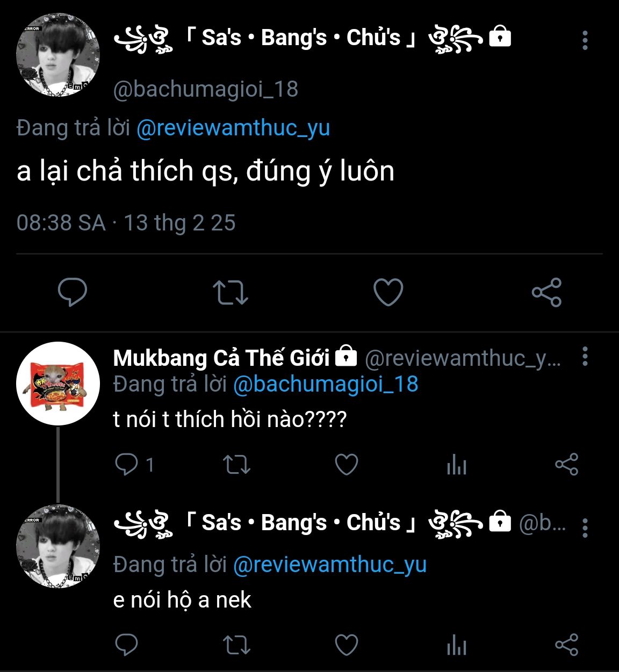The image size is (619, 672).
Task: Retweet the main tweet 'a lại chả thích qs'
Action: click(x=230, y=292)
